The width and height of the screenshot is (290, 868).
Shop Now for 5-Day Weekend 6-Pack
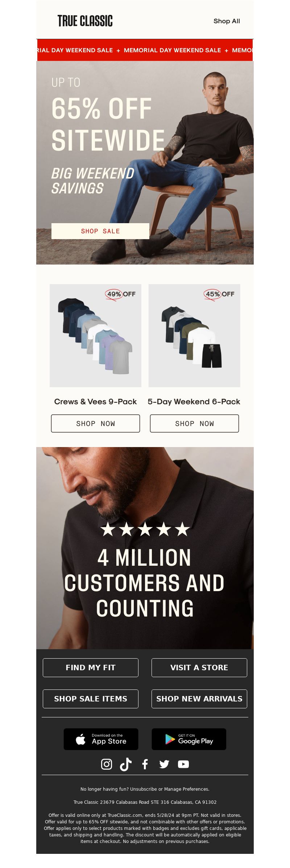pos(195,423)
